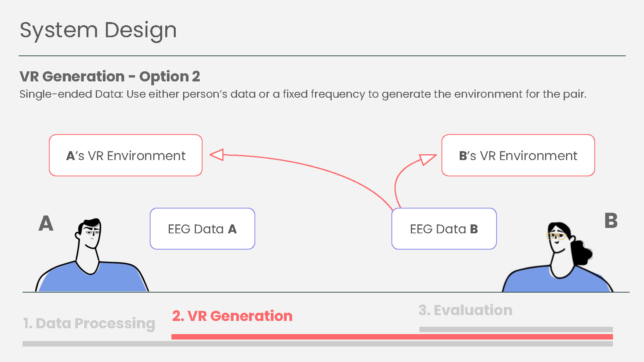Click the "EEG Data A" box
Screen dimensions: 644x362
point(202,229)
